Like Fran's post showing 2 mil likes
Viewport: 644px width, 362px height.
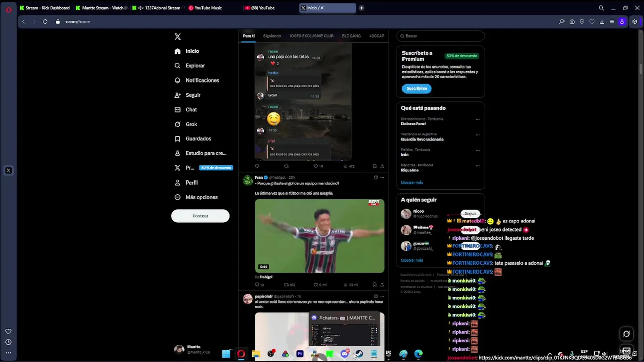tap(319, 285)
